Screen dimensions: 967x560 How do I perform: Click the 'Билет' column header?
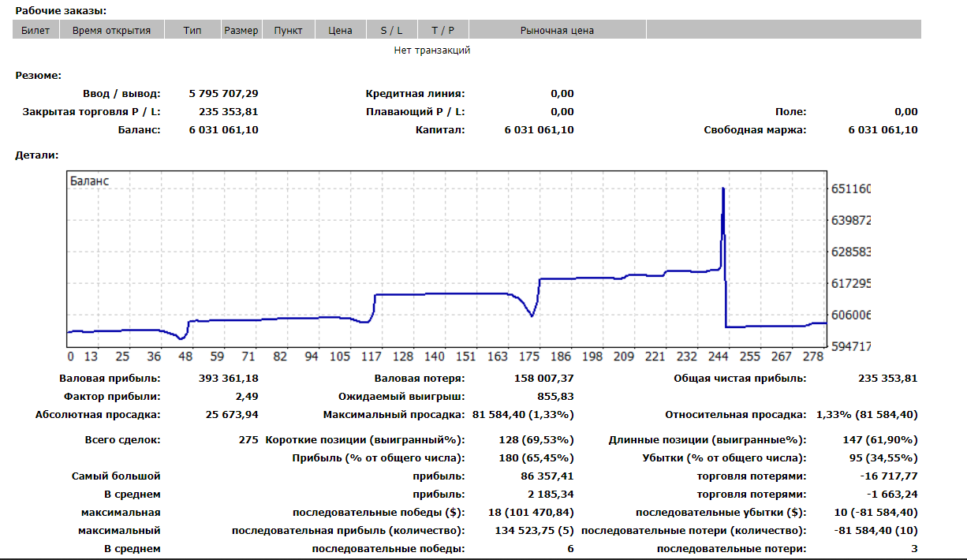(35, 31)
